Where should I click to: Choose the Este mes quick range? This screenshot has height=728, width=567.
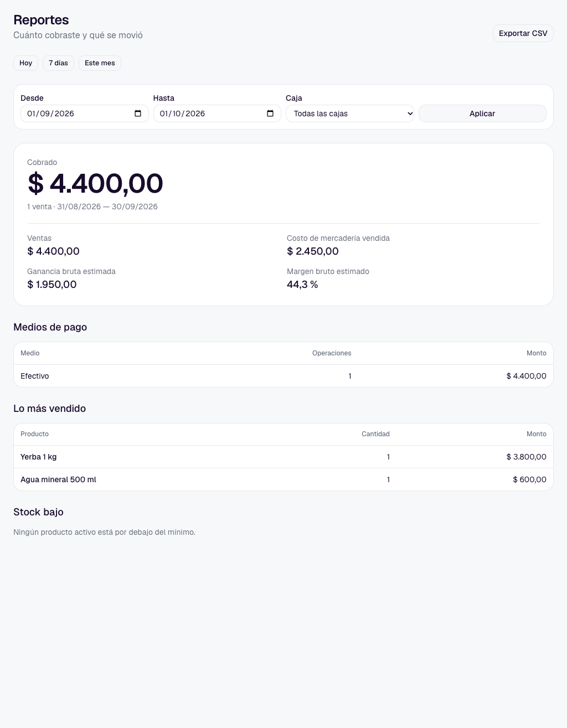[x=100, y=63]
